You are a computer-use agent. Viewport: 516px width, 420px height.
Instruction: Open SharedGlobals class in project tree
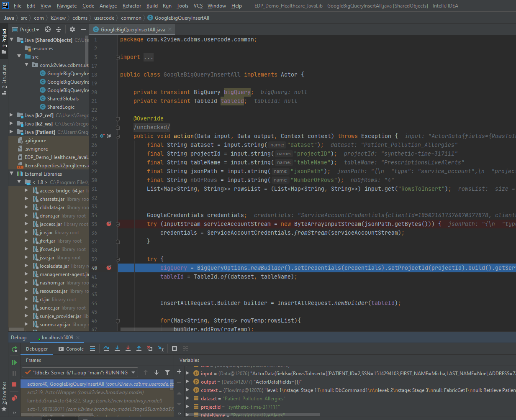(x=63, y=99)
